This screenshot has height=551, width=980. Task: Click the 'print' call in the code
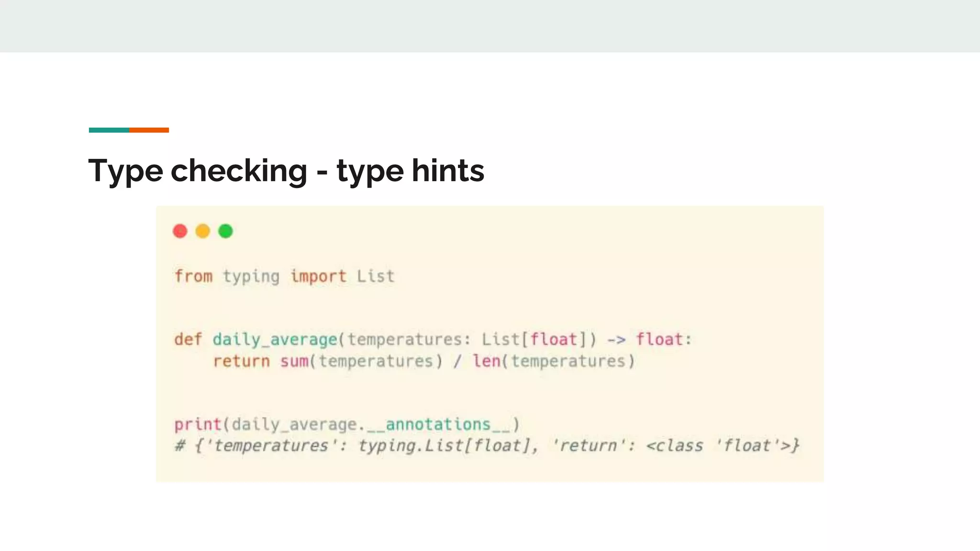(x=198, y=424)
